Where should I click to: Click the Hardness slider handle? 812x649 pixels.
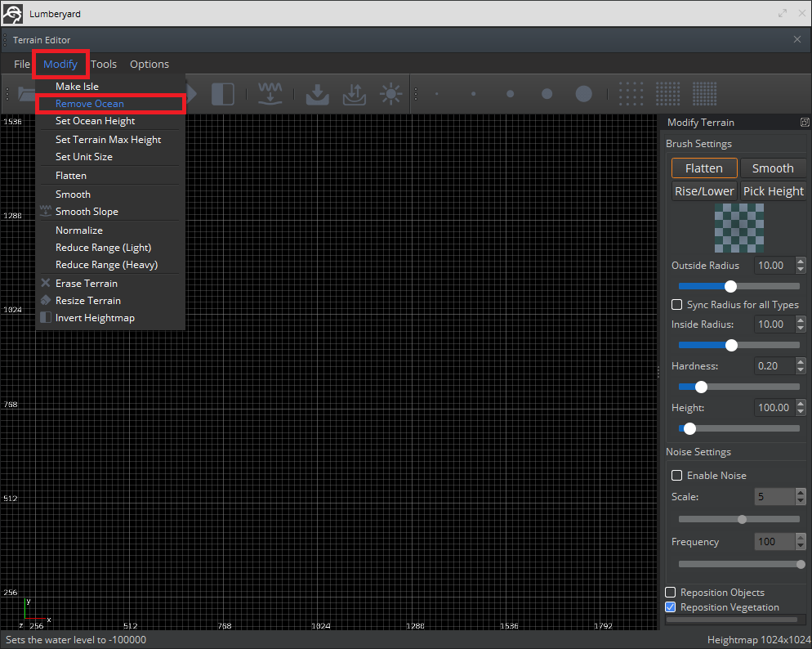click(x=701, y=387)
